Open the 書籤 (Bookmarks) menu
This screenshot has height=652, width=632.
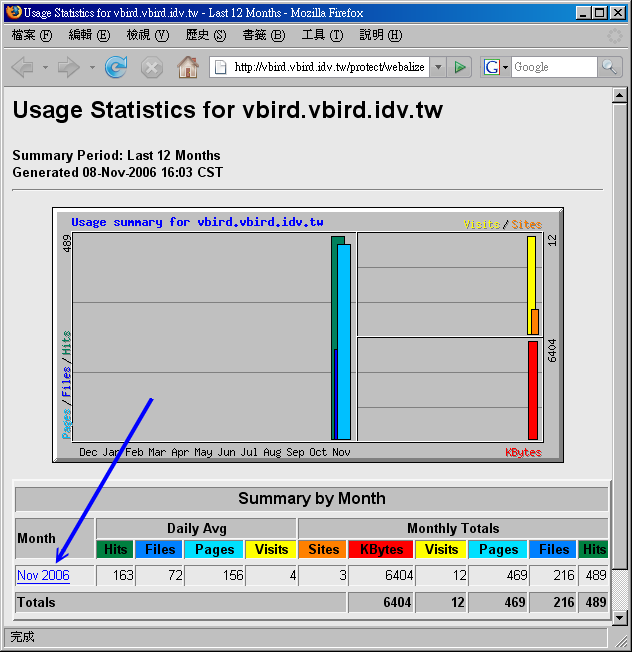click(262, 35)
